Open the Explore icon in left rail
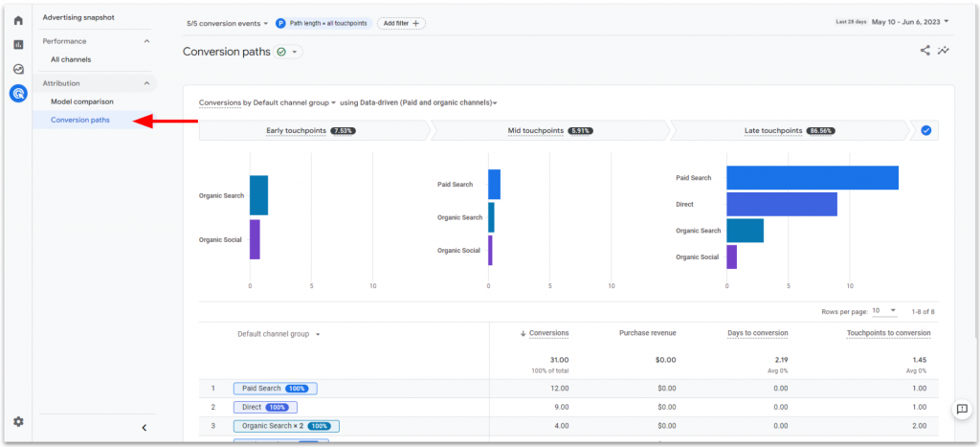The width and height of the screenshot is (980, 447). pyautogui.click(x=18, y=69)
